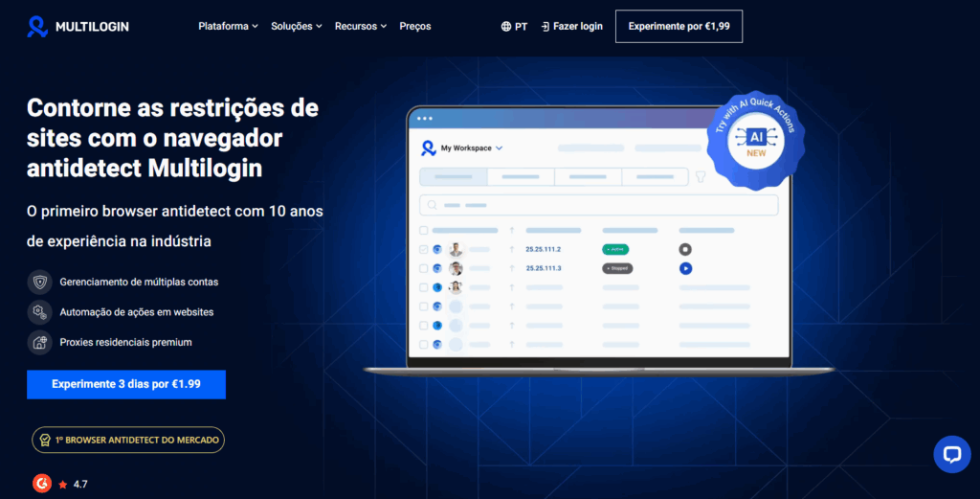The width and height of the screenshot is (980, 499).
Task: Click the search field in workspace mockup
Action: tap(598, 205)
